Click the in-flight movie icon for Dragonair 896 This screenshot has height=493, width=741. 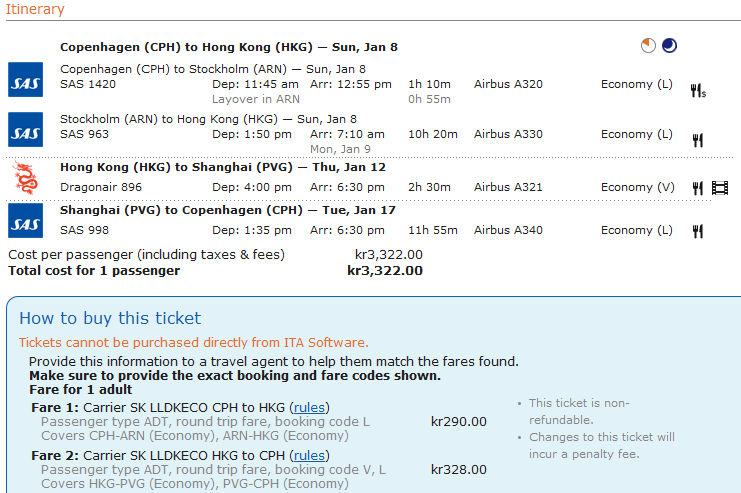tap(720, 187)
